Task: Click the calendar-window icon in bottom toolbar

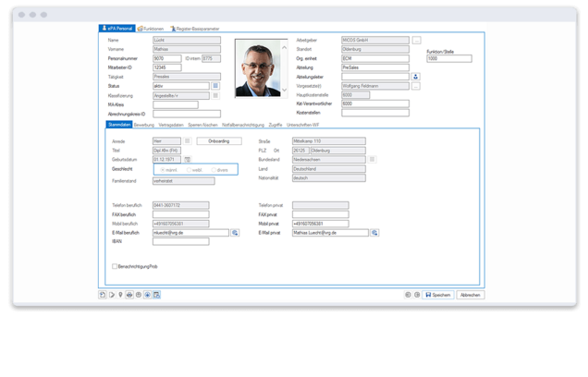Action: coord(156,295)
